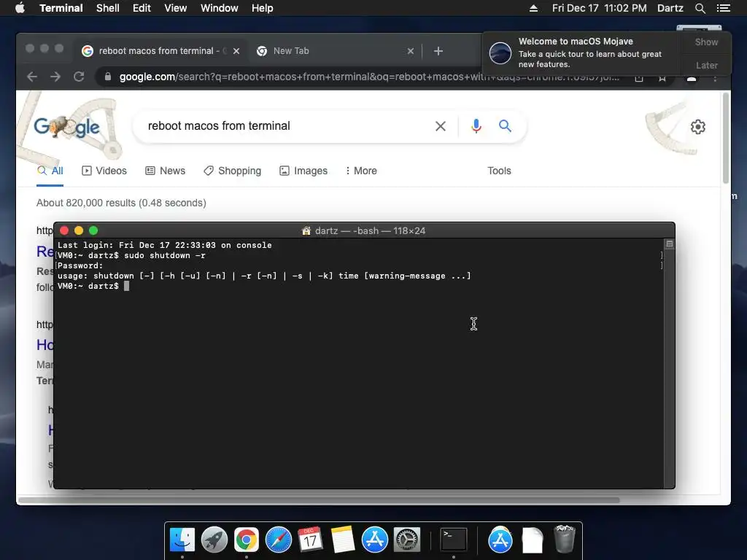The width and height of the screenshot is (747, 560).
Task: Click Show on the Mojave notification
Action: 706,42
